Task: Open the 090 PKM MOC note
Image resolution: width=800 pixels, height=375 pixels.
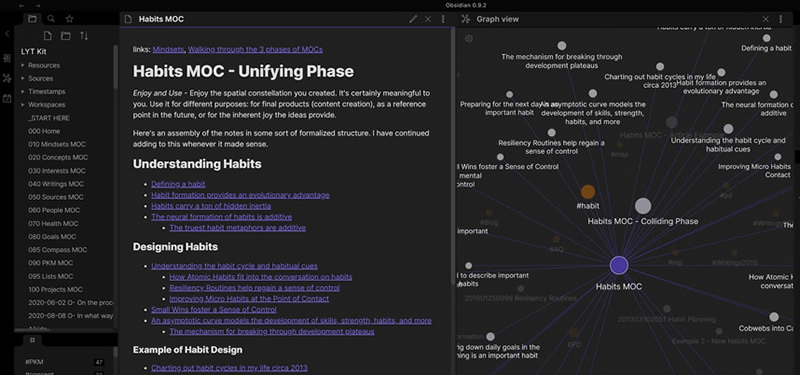Action: pyautogui.click(x=51, y=263)
